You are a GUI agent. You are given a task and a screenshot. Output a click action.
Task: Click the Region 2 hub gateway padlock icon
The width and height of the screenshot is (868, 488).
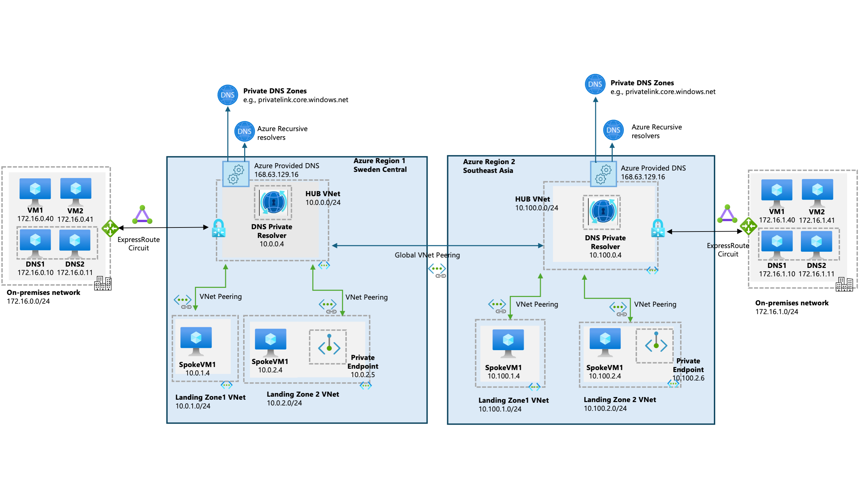tap(658, 228)
